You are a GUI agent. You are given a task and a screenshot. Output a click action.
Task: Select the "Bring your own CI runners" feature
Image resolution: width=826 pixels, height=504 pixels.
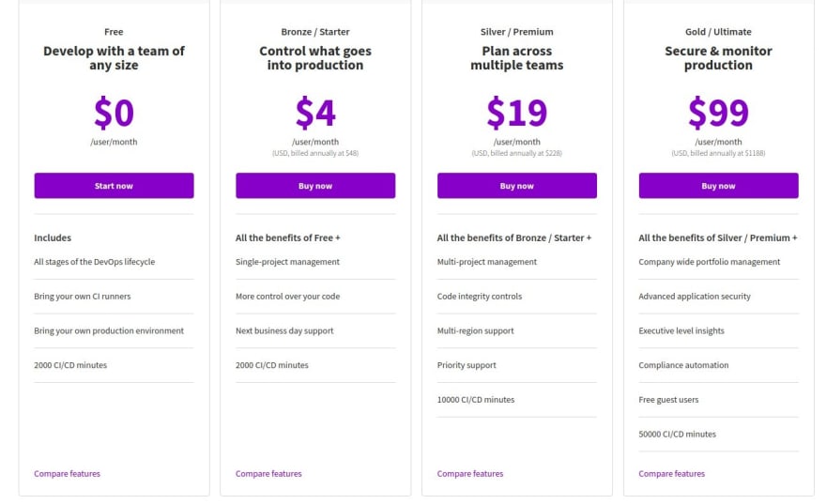(x=83, y=297)
